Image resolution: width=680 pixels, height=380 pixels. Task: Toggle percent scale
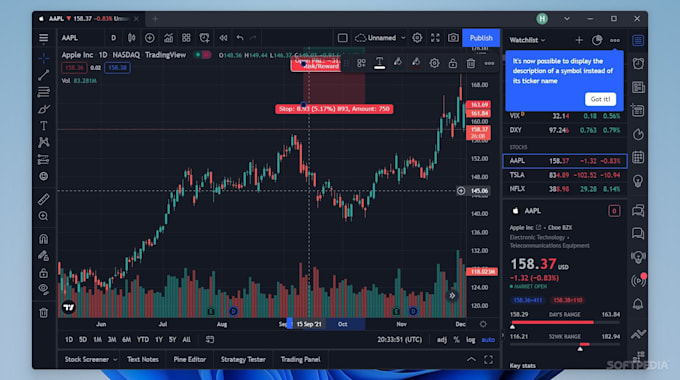[457, 340]
